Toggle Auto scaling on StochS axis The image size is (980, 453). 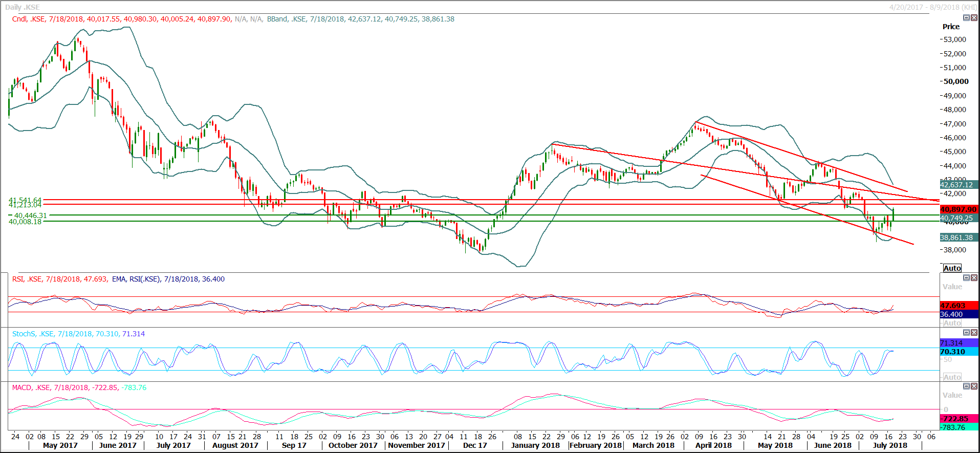tap(952, 377)
